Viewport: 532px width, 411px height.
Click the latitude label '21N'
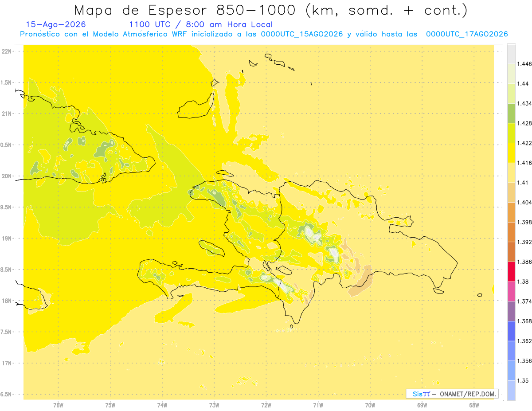(x=8, y=114)
